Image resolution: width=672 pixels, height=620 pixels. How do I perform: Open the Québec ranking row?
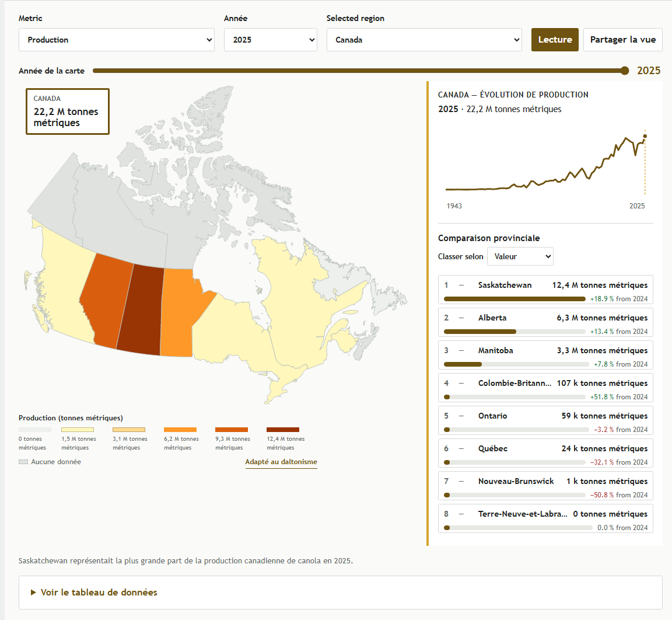[545, 453]
